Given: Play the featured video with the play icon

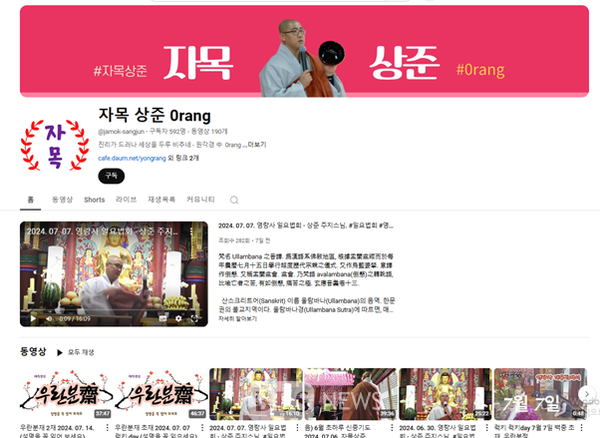Looking at the screenshot, I should pos(33,318).
